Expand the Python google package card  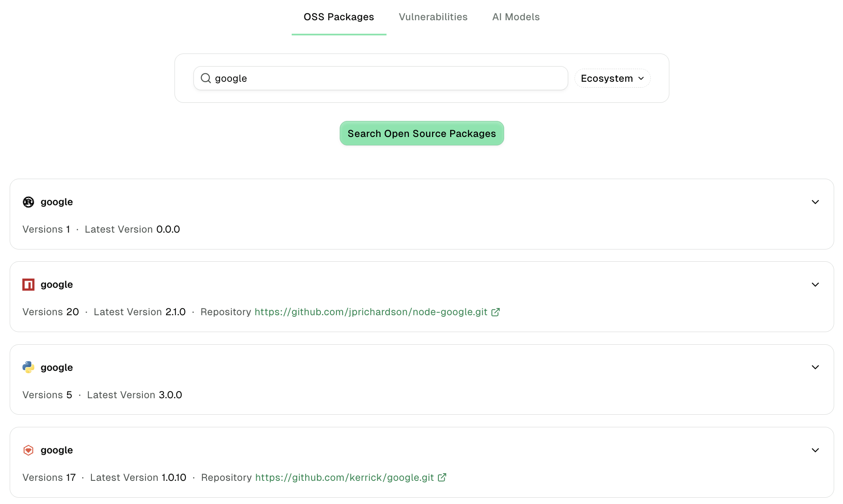coord(815,367)
